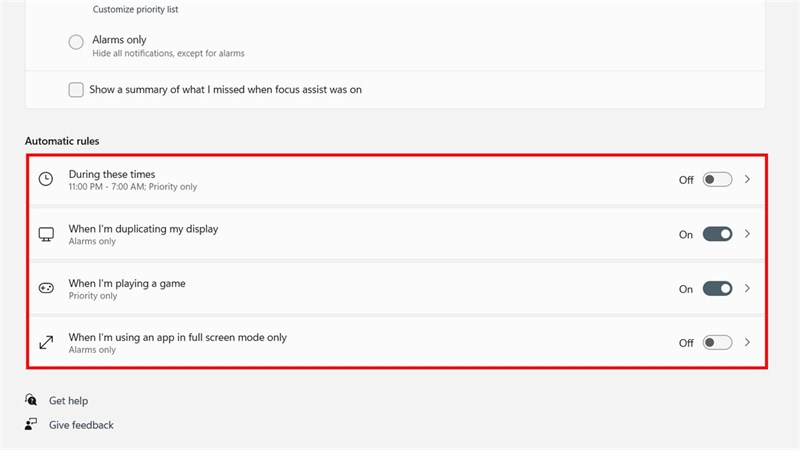Image resolution: width=800 pixels, height=450 pixels.
Task: Expand the full screen mode rule chevron
Action: [x=748, y=343]
